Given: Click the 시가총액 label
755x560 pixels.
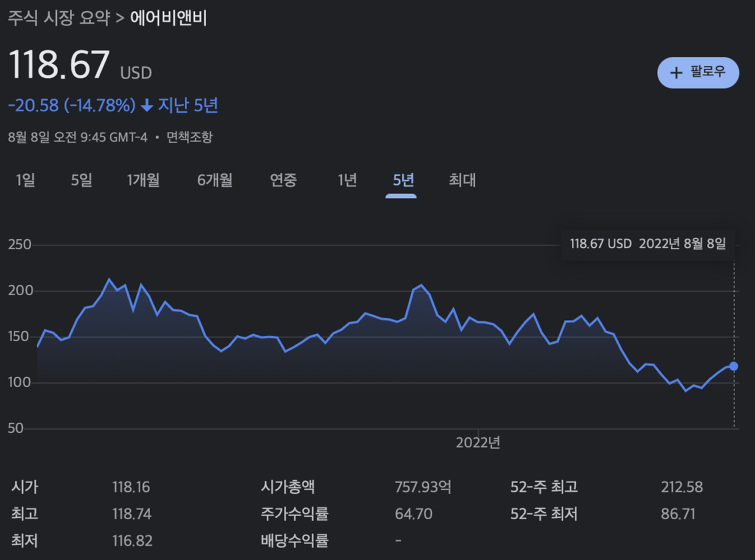Looking at the screenshot, I should (x=288, y=487).
